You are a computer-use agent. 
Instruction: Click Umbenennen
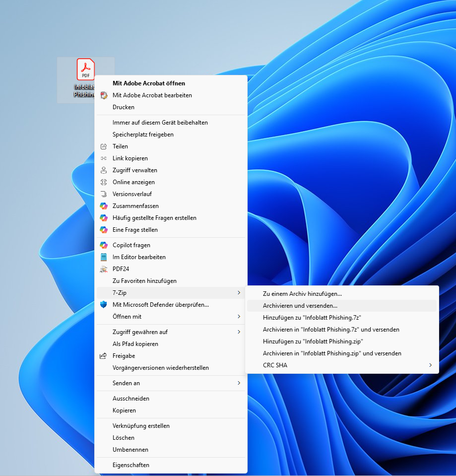point(171,450)
